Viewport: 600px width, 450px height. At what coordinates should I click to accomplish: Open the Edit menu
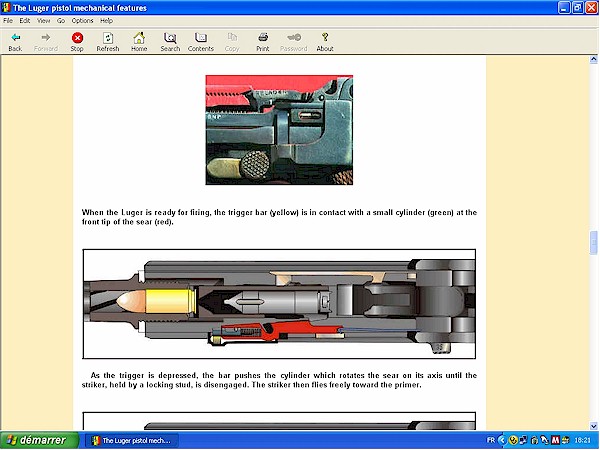[24, 21]
